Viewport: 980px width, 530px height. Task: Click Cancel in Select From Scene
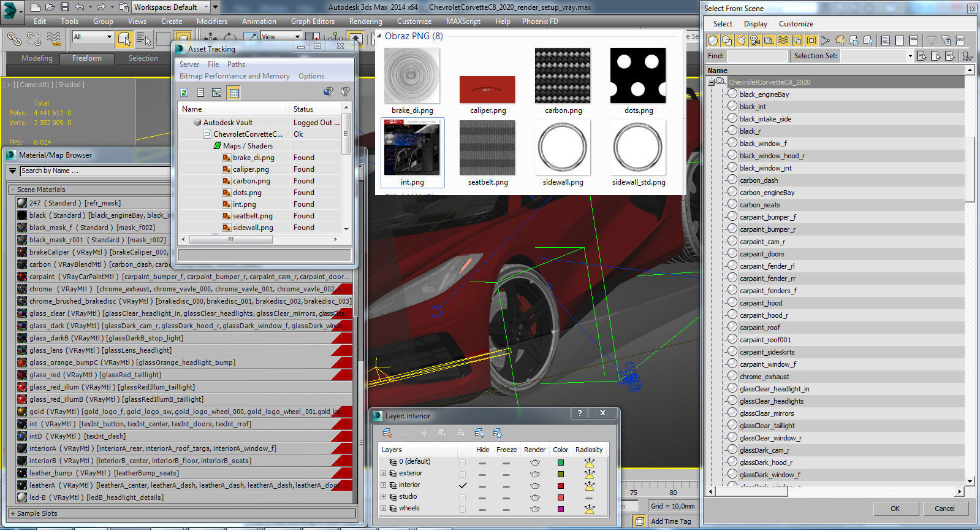point(944,509)
